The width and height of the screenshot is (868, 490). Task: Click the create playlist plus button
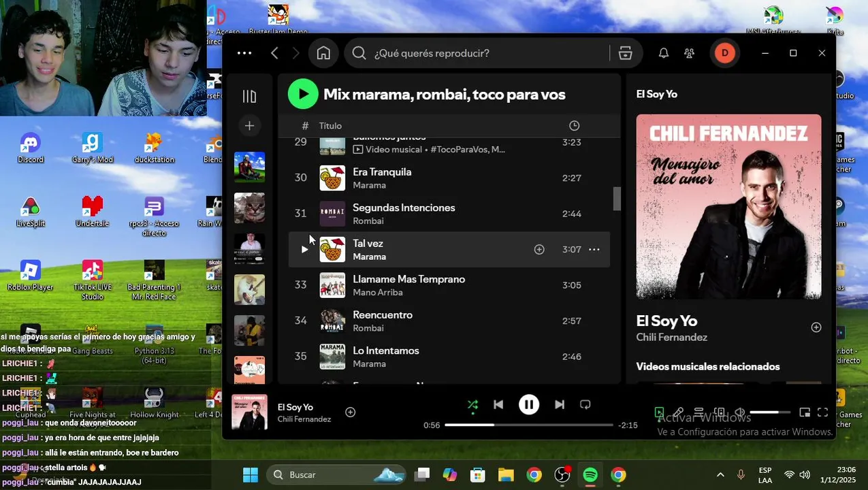(249, 125)
